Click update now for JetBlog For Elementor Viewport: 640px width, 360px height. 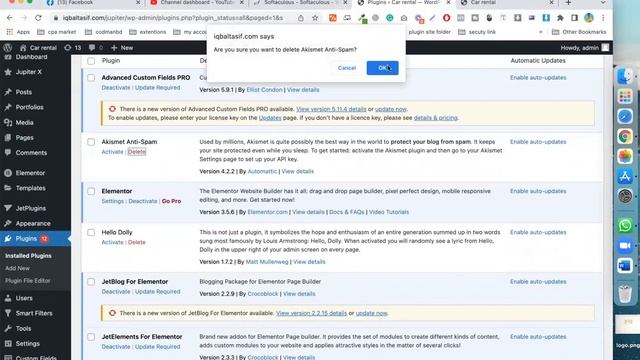(x=371, y=313)
